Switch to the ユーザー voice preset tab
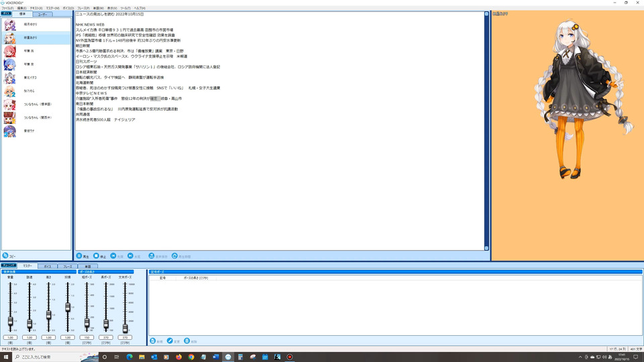Screen dimensions: 644x362 (42, 14)
